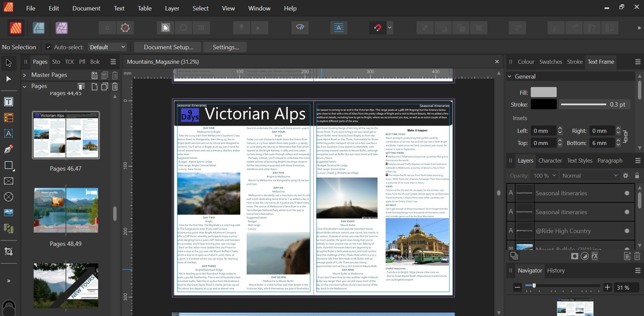Click the stroke width slider

[x=583, y=105]
